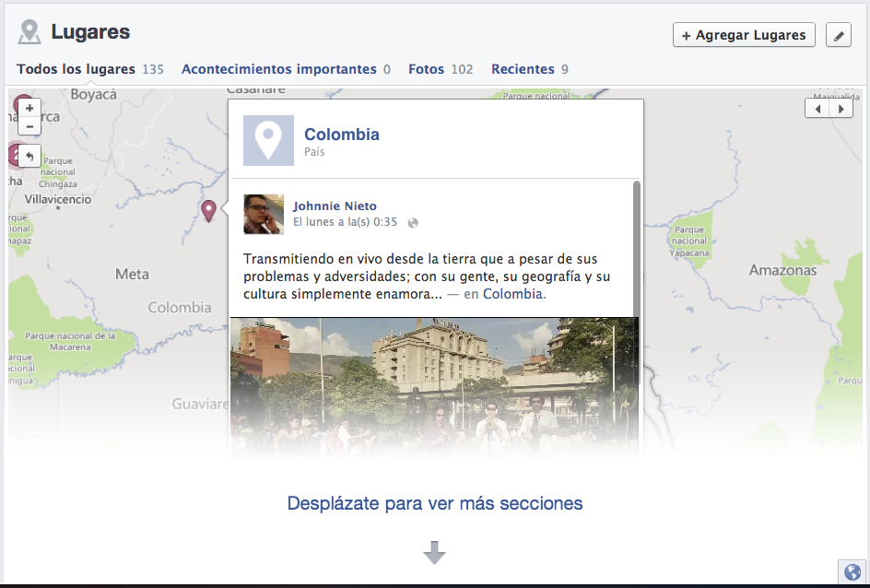Viewport: 870px width, 588px height.
Task: Open Johnnie Nieto's profile picture
Action: [x=264, y=214]
